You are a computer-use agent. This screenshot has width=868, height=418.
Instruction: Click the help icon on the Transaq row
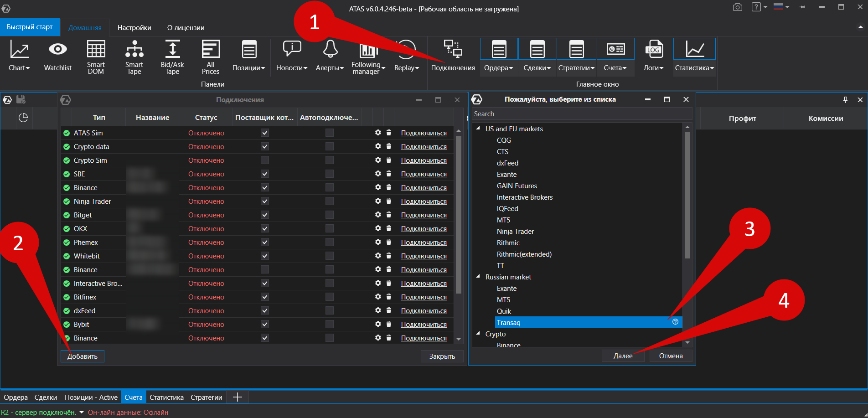tap(675, 322)
